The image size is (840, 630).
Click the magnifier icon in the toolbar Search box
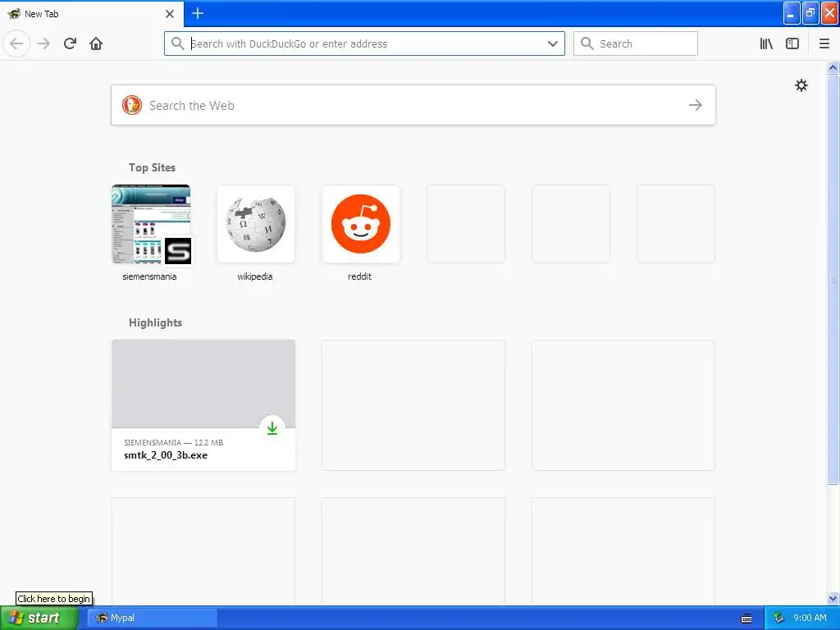(587, 43)
